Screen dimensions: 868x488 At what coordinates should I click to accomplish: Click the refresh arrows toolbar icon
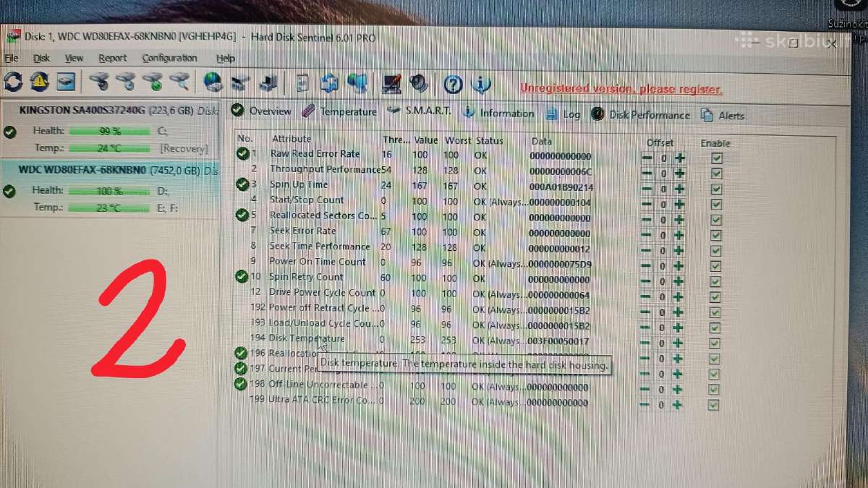tap(13, 81)
